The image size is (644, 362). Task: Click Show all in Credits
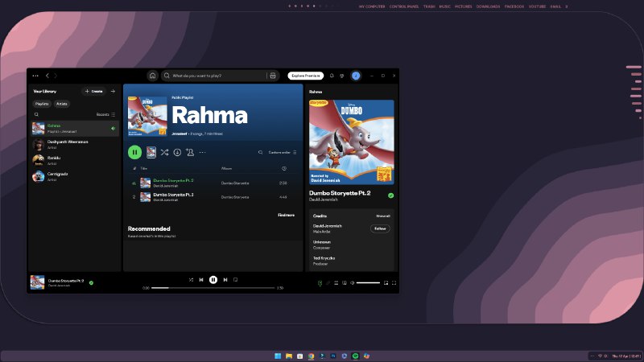point(383,216)
